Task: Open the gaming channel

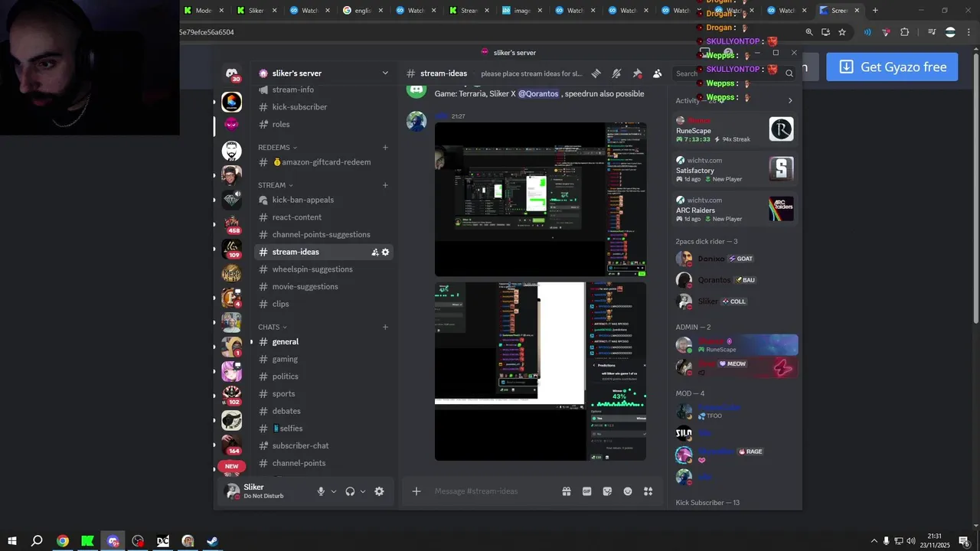Action: (x=324, y=359)
